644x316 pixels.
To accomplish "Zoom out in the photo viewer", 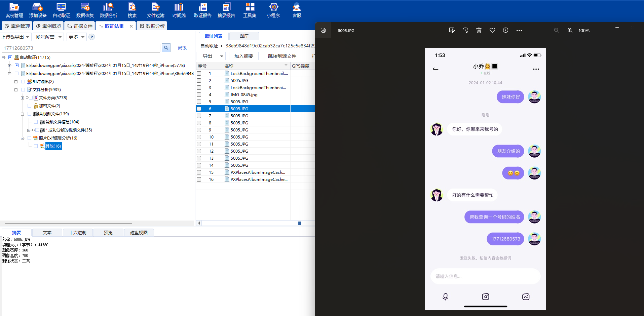I will tap(557, 30).
